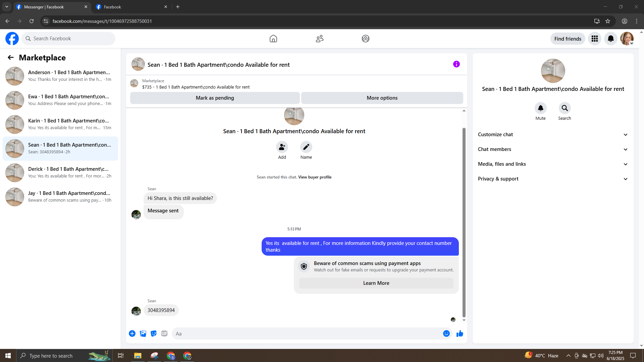
Task: Focus the Search Facebook field
Action: point(68,39)
